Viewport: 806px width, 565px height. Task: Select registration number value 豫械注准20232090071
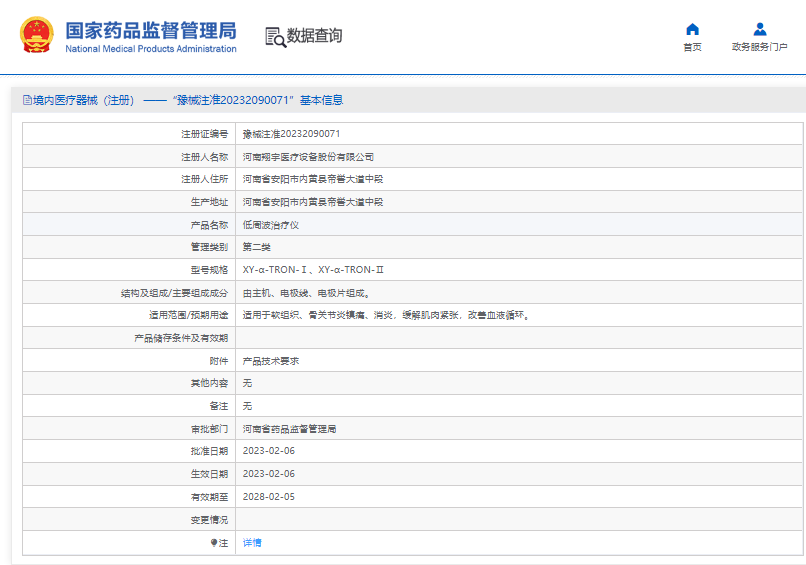point(291,134)
